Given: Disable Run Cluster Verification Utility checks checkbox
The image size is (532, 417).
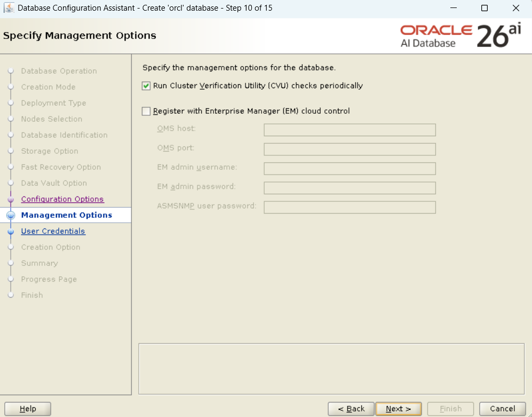Looking at the screenshot, I should tap(146, 86).
